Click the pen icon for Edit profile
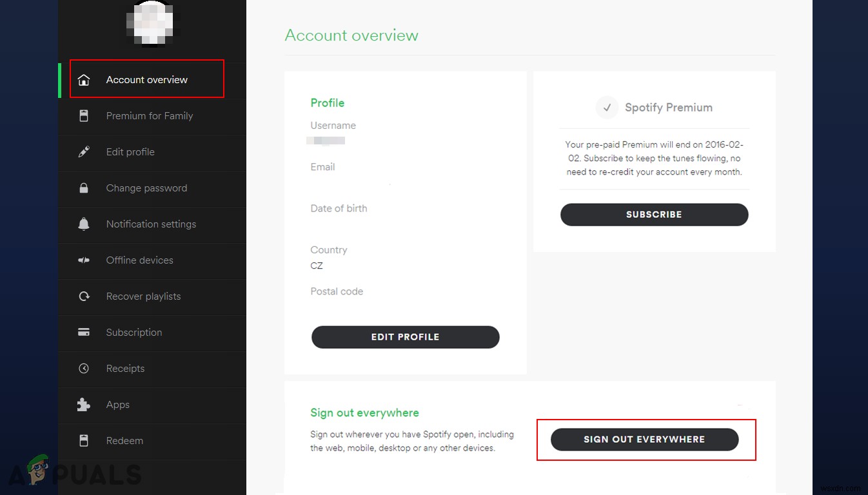This screenshot has width=868, height=495. tap(84, 151)
